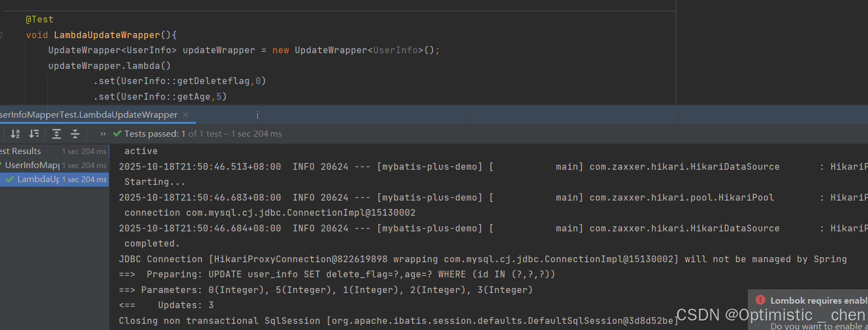This screenshot has width=868, height=330.
Task: Click the 21:50:46.683 HikariPool log line
Action: point(493,198)
